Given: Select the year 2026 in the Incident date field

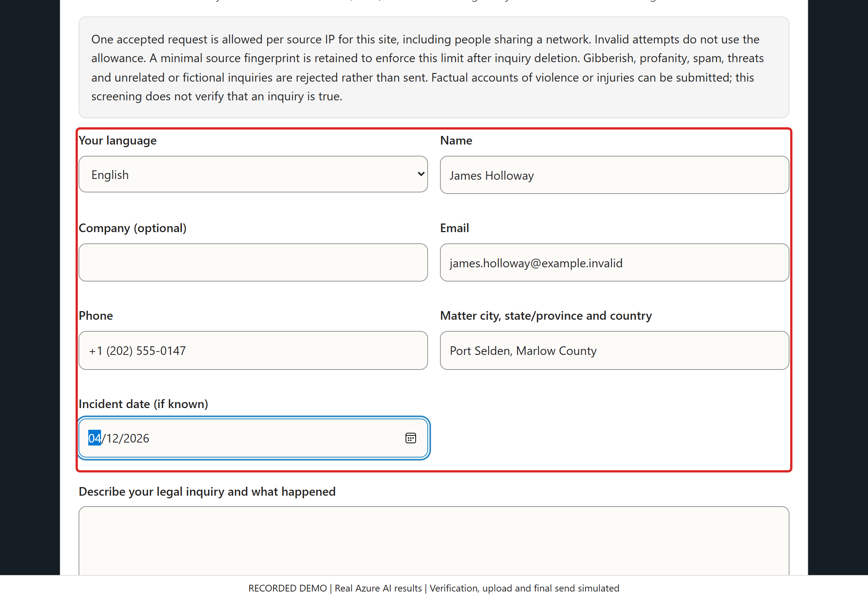Looking at the screenshot, I should 136,438.
